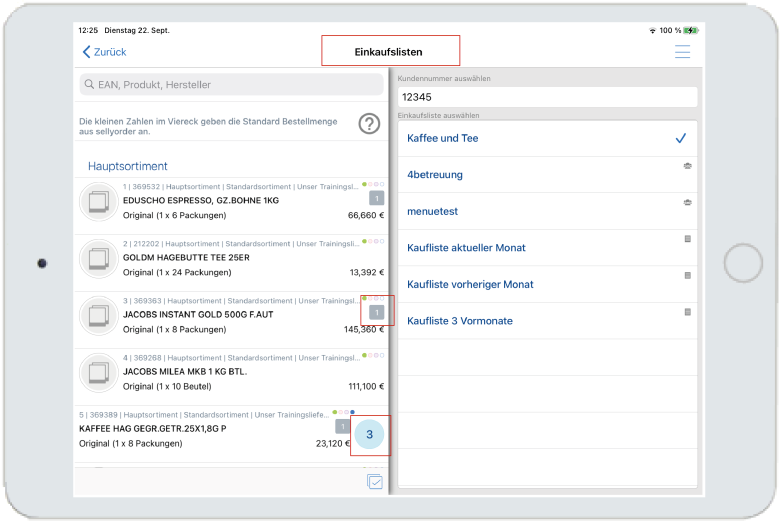
Task: Tap the clock showing 12:25
Action: tap(88, 30)
